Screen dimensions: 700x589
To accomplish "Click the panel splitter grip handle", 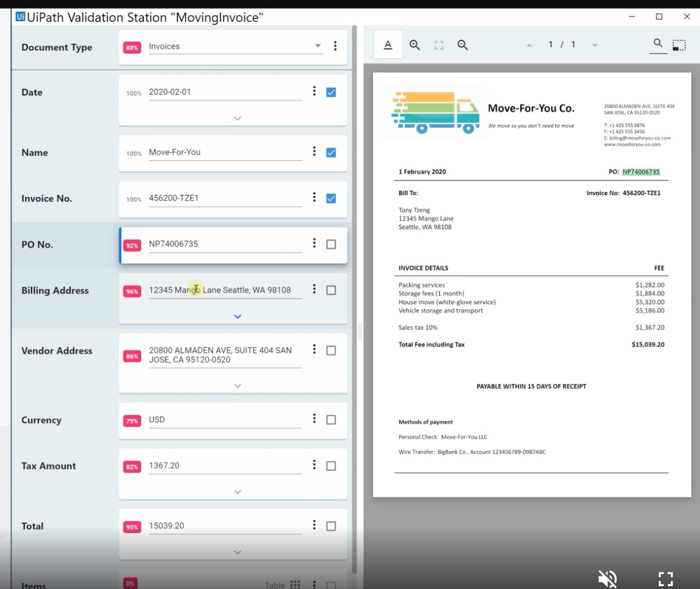I will 360,332.
